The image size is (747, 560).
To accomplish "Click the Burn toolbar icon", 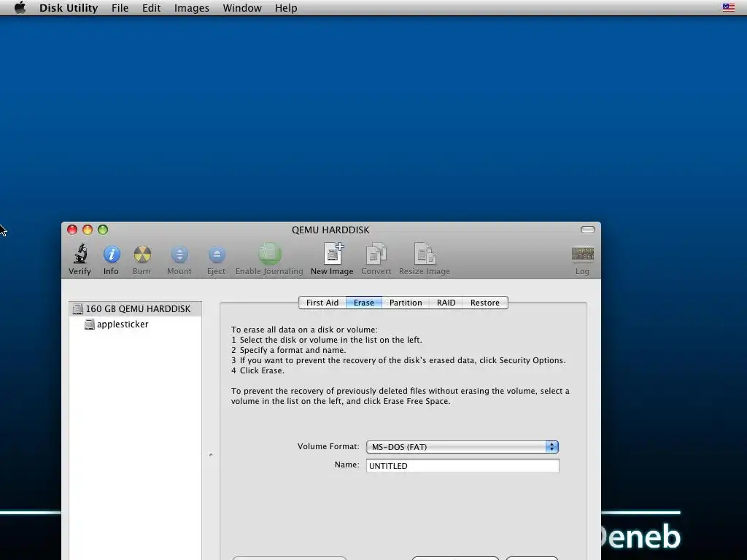I will coord(142,254).
